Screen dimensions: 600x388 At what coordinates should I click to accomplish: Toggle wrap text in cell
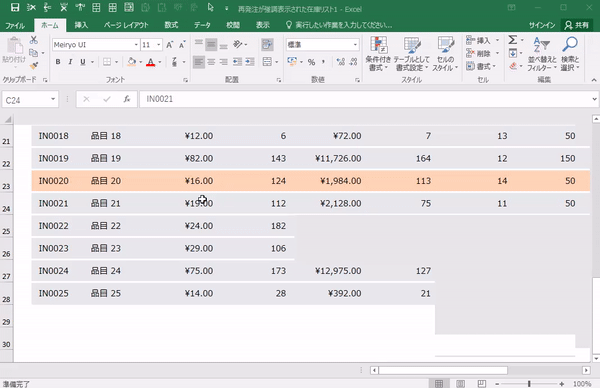pos(267,44)
